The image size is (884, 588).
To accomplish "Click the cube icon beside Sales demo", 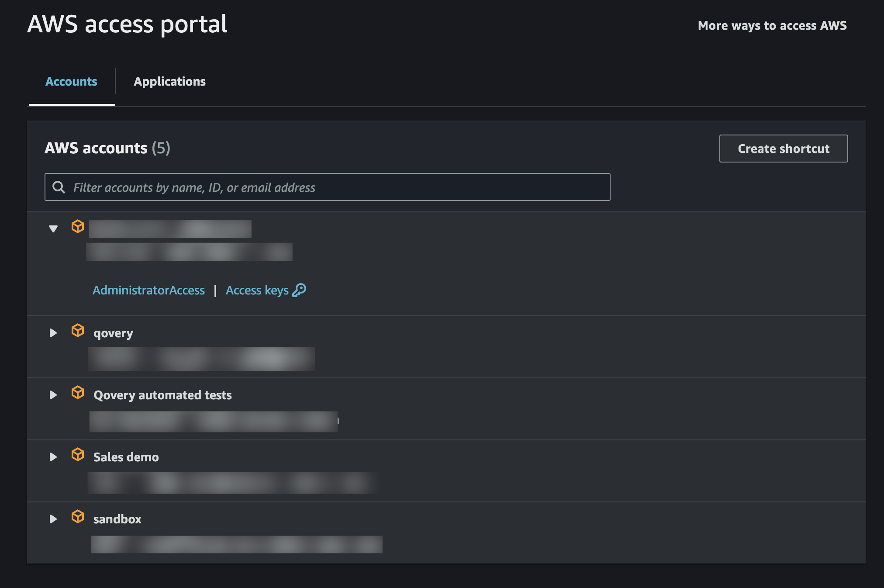I will pyautogui.click(x=78, y=454).
